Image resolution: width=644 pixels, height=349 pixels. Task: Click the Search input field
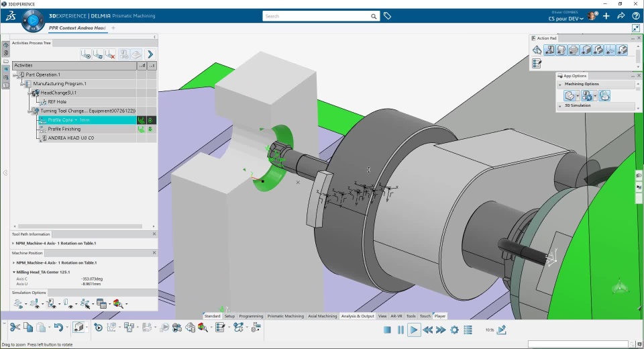[316, 16]
